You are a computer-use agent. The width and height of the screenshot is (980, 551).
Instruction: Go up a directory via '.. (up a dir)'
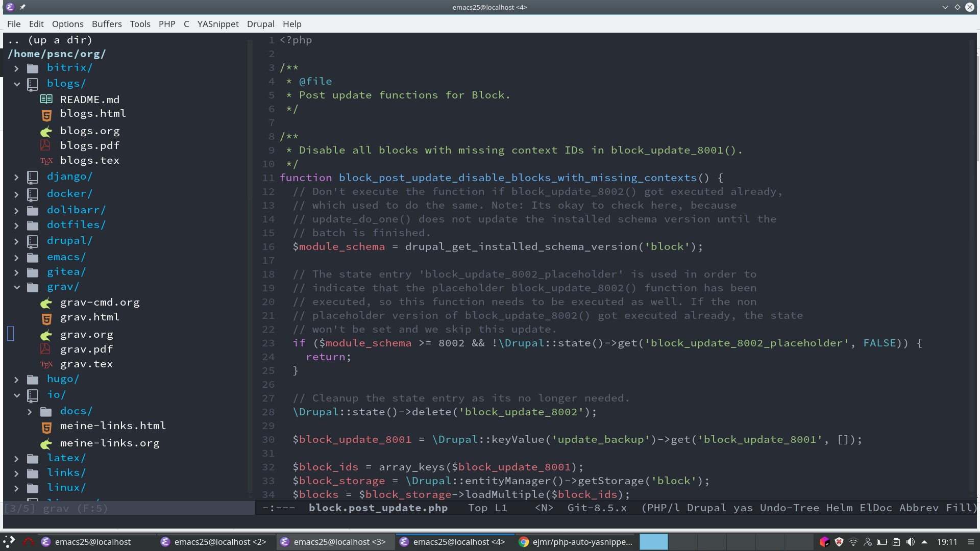[50, 40]
